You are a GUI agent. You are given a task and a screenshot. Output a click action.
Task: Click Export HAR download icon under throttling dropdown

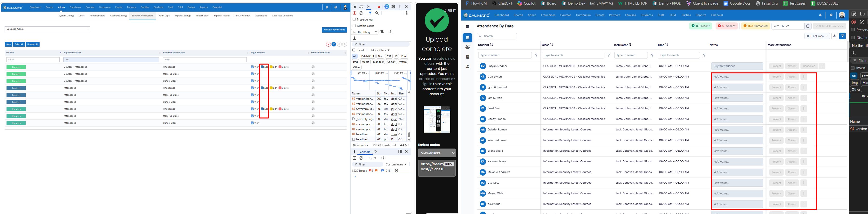pyautogui.click(x=355, y=38)
